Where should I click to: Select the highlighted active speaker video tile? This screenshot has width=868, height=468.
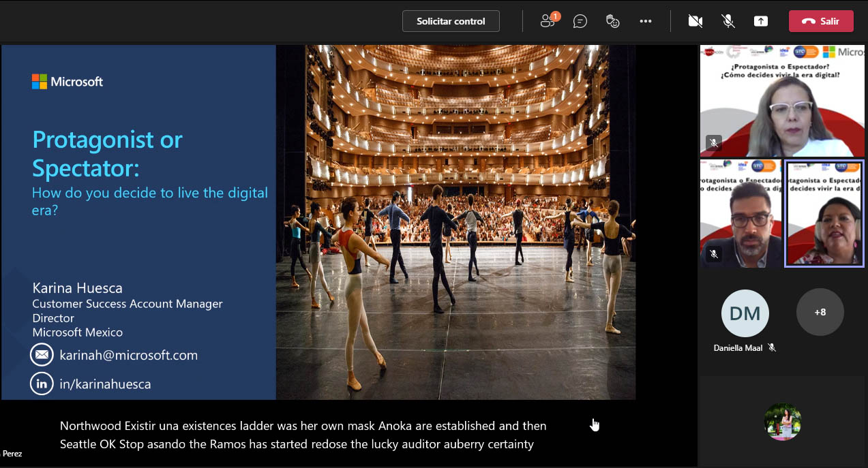point(824,213)
